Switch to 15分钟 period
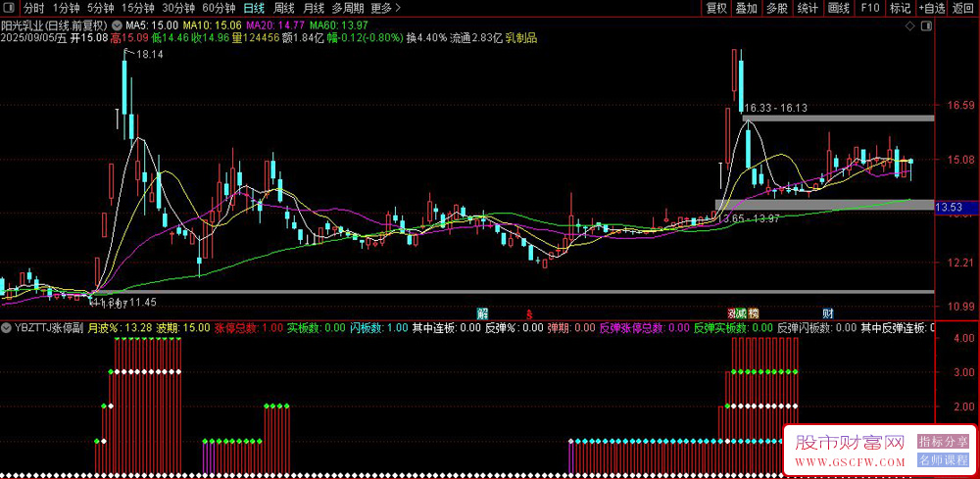The width and height of the screenshot is (980, 479). pyautogui.click(x=138, y=8)
